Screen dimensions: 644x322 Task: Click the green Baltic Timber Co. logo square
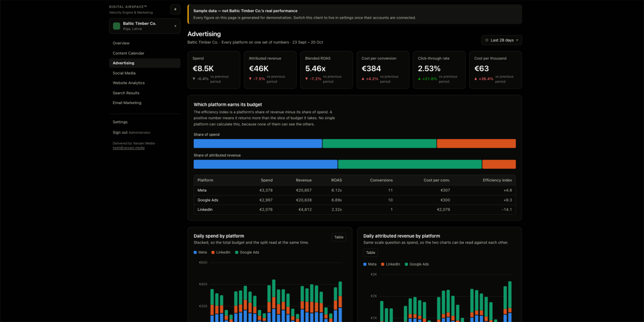pyautogui.click(x=116, y=26)
